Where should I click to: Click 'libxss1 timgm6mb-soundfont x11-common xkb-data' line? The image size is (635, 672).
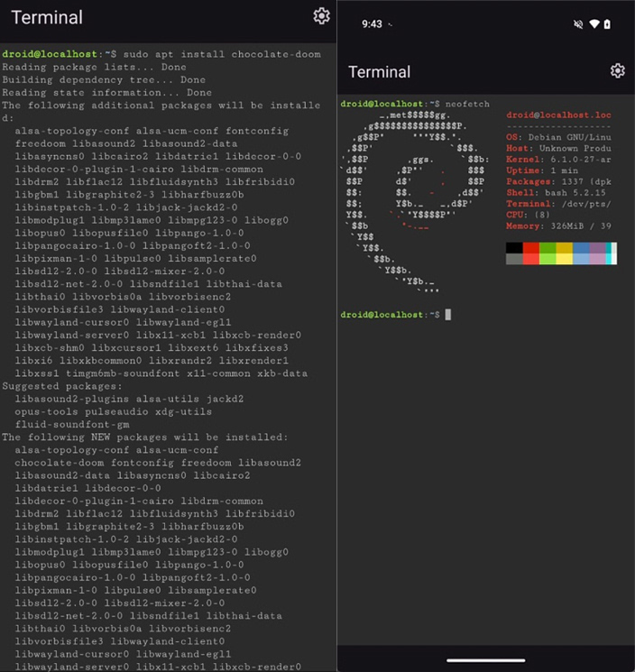[x=161, y=373]
